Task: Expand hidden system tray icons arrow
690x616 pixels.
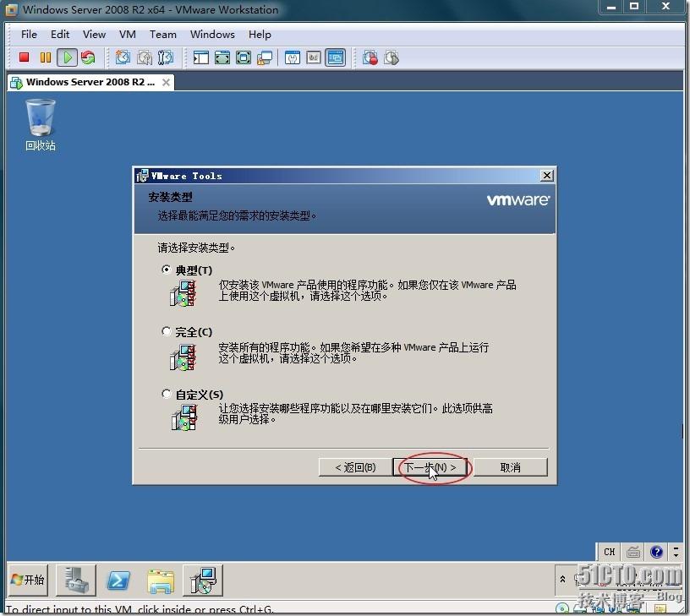Action: click(x=562, y=579)
